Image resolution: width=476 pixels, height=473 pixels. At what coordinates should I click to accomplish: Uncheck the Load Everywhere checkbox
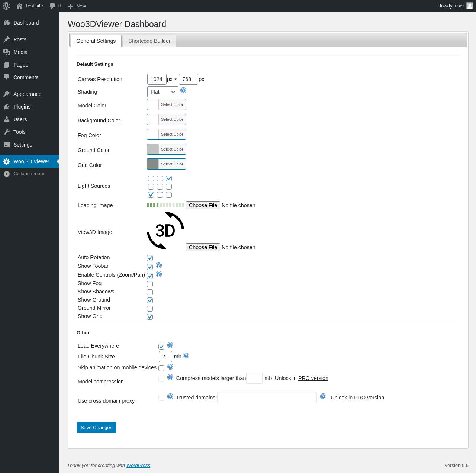[161, 347]
